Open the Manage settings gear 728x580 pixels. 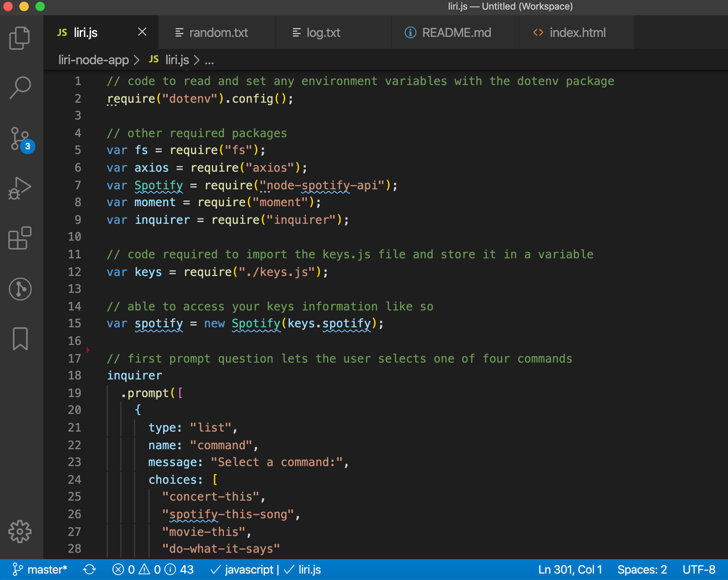pos(20,531)
